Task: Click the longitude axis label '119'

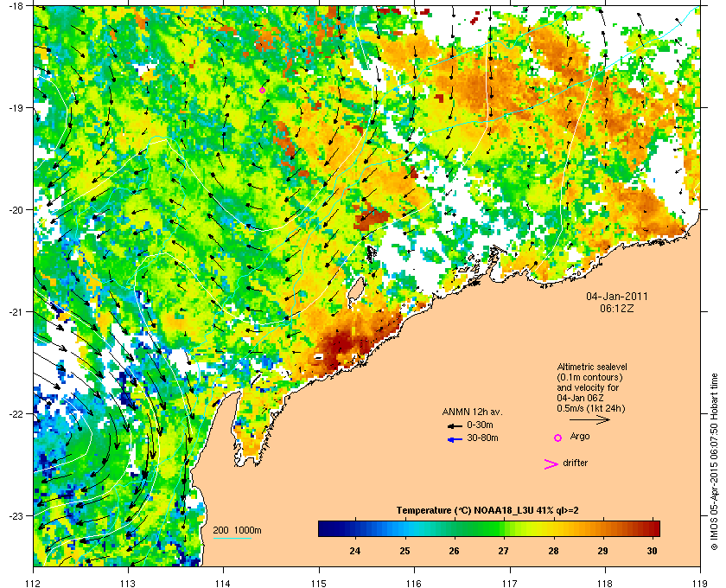Action: pos(700,584)
